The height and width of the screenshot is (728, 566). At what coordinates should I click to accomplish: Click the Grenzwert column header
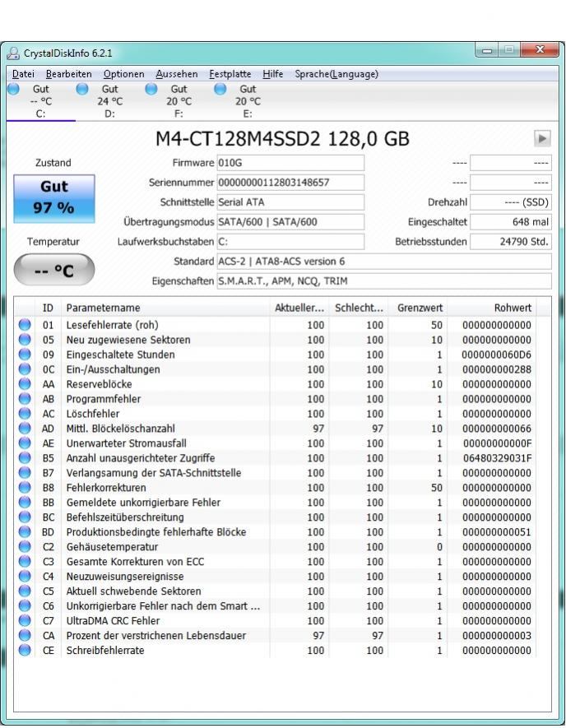(x=418, y=308)
